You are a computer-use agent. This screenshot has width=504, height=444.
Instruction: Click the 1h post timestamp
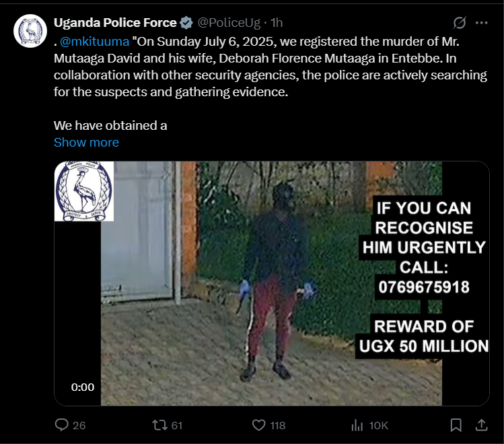click(x=277, y=23)
